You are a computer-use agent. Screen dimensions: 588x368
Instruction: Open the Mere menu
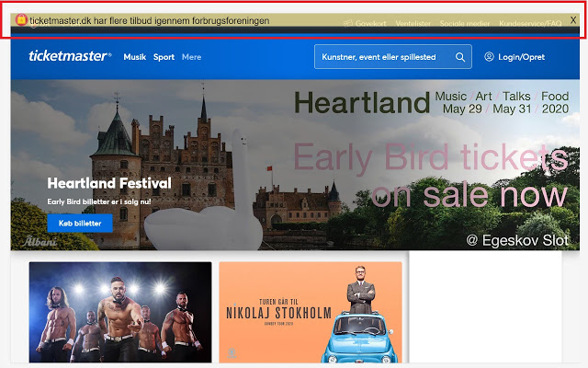coord(192,57)
